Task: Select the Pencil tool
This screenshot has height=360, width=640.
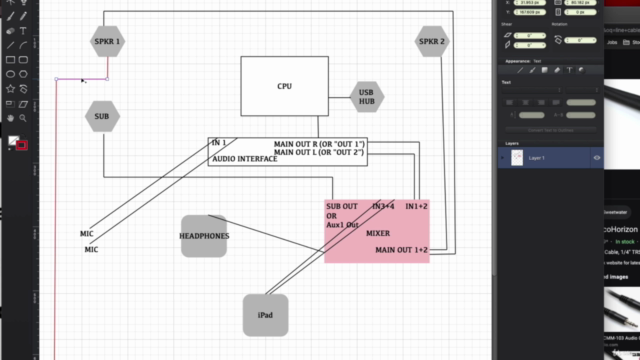Action: pos(23,16)
